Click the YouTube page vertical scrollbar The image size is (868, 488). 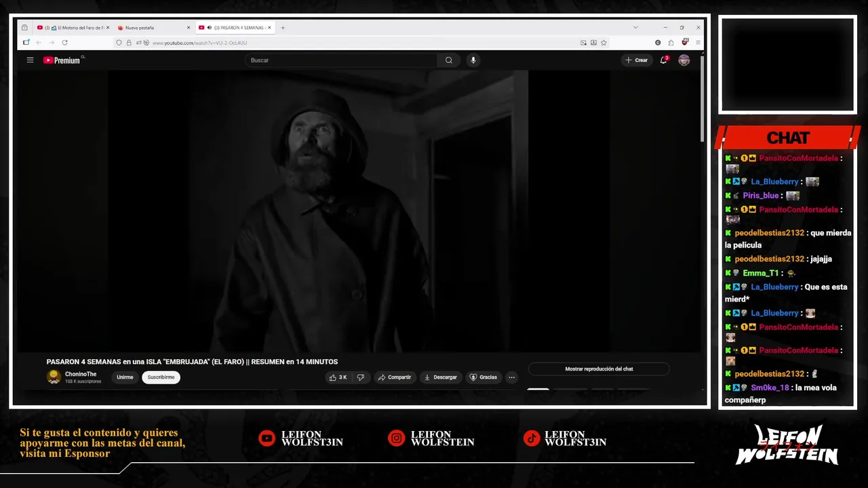pyautogui.click(x=702, y=98)
